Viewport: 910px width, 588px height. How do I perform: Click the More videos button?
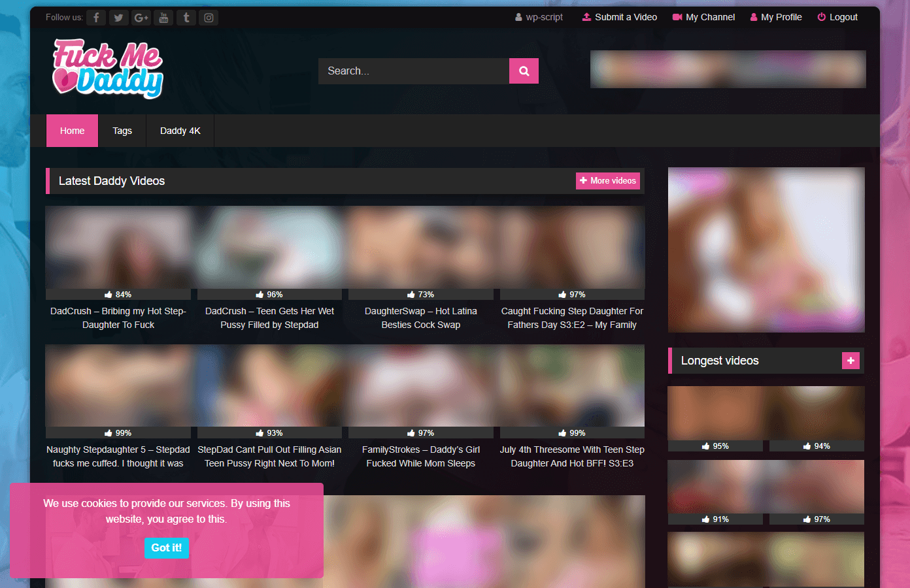coord(608,181)
